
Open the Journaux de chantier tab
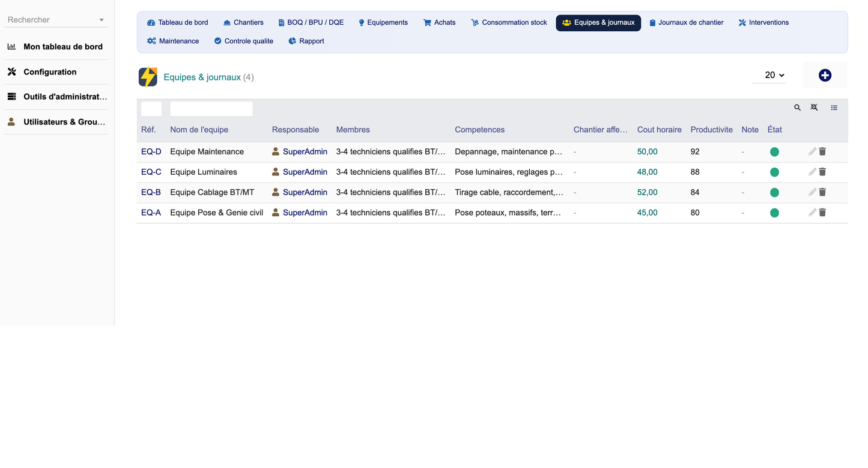686,22
